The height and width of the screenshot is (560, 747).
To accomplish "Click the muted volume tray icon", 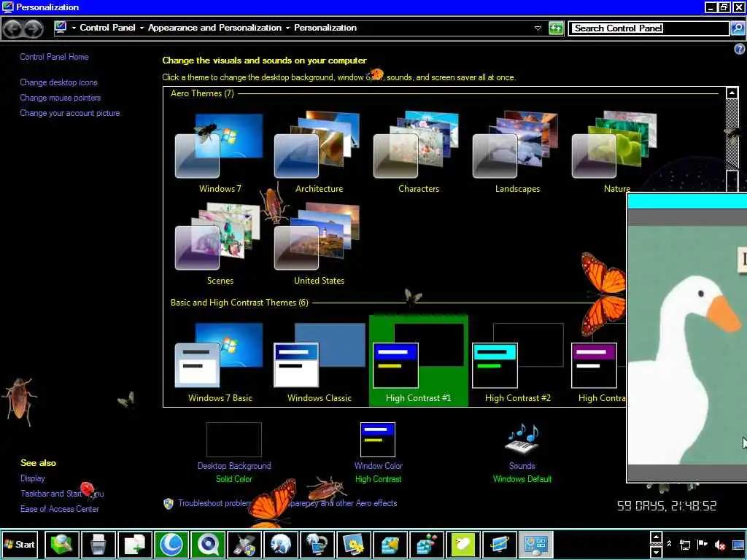I will click(719, 545).
